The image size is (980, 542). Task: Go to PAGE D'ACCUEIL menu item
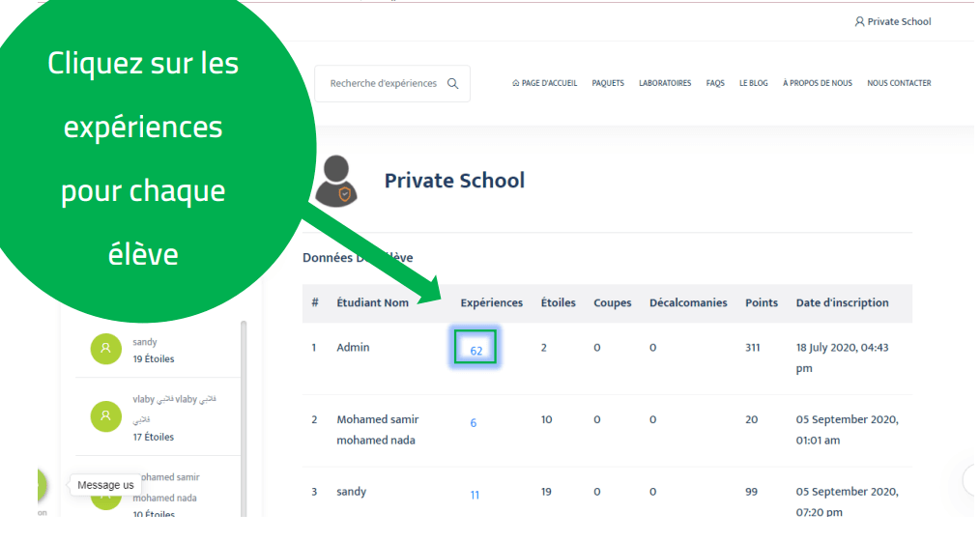pyautogui.click(x=544, y=84)
